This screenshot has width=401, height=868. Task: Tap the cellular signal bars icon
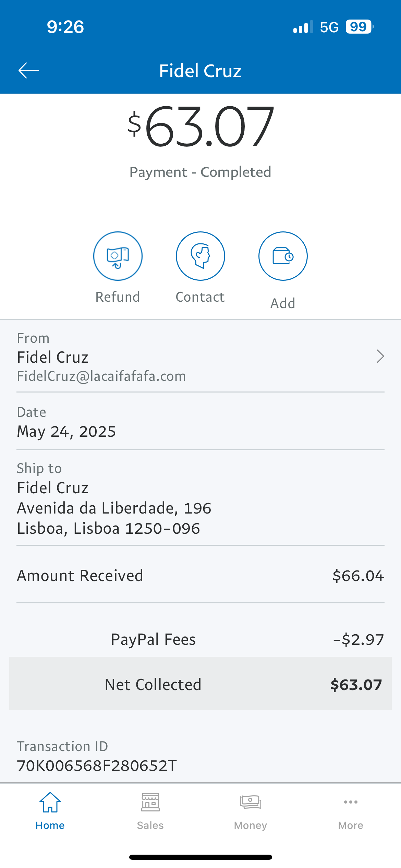[303, 27]
